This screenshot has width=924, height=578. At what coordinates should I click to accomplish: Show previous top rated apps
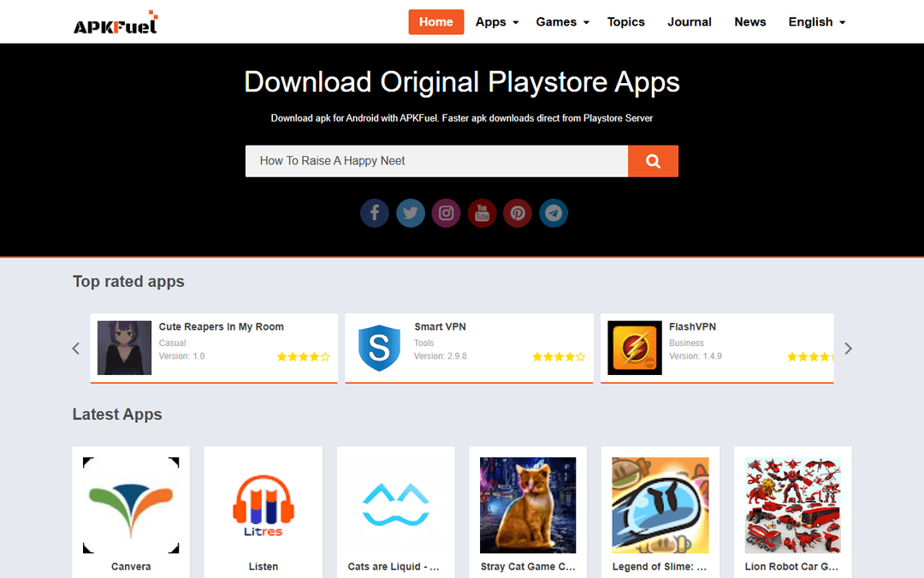click(76, 349)
